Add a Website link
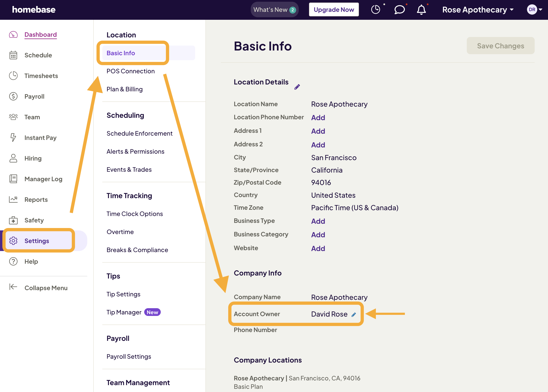 (x=318, y=248)
